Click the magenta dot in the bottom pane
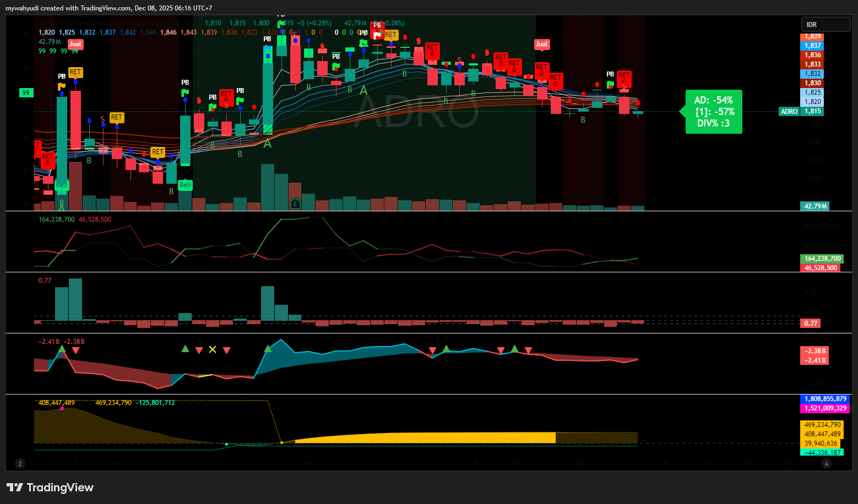The width and height of the screenshot is (858, 504). [62, 408]
